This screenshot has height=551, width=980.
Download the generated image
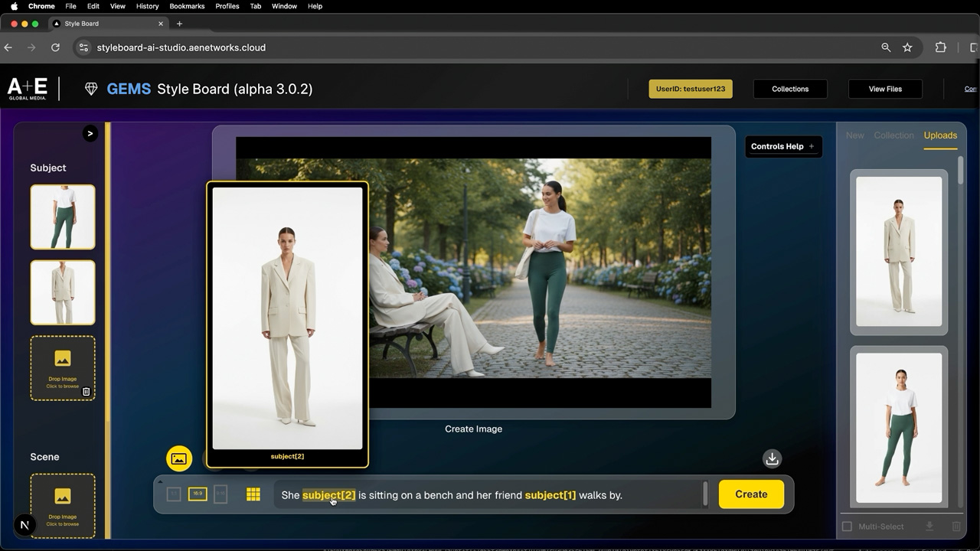click(772, 458)
